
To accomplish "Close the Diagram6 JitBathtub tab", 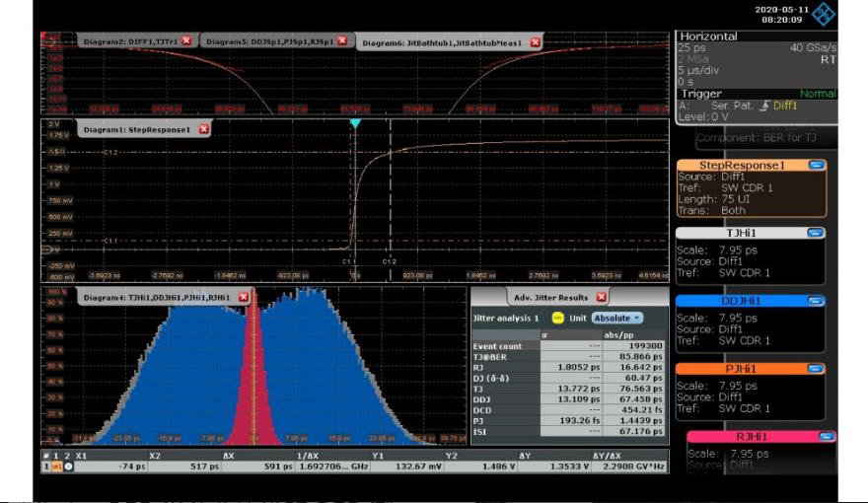I will (x=536, y=42).
